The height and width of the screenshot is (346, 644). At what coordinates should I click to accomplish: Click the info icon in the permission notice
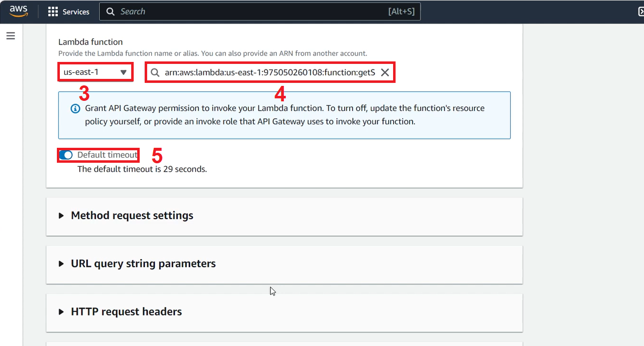point(75,108)
